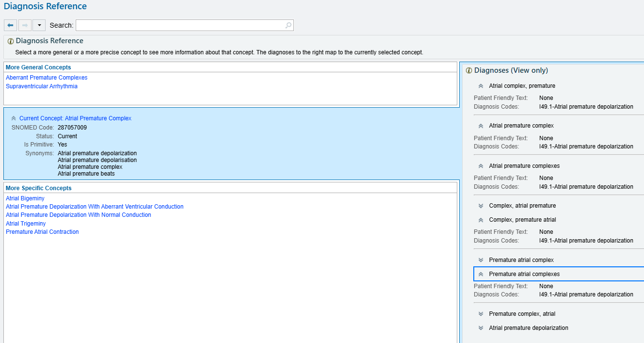Click the Diagnoses (View only) info icon

469,71
